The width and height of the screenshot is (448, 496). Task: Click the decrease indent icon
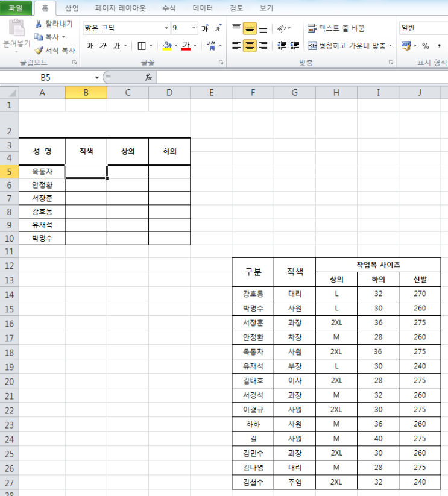pos(282,46)
